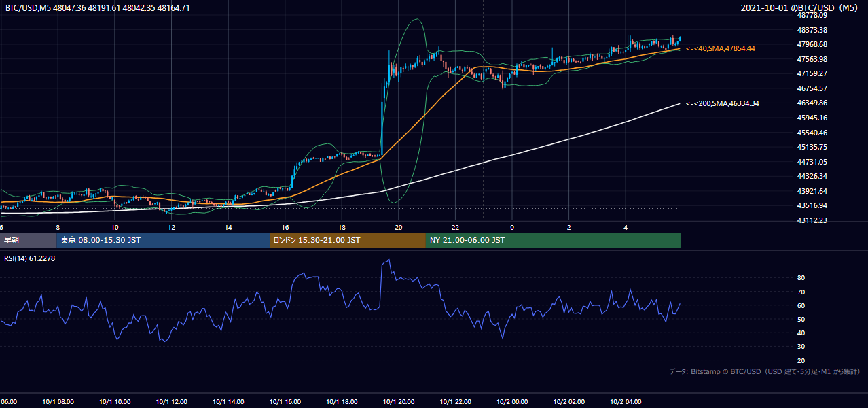Click bottom date label 10/1 10:00

coord(115,402)
